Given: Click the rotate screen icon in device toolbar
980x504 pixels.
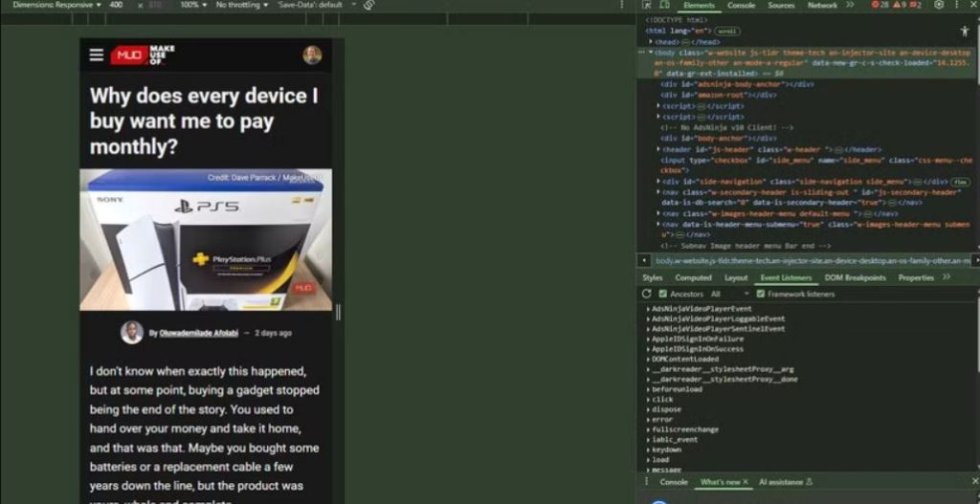Looking at the screenshot, I should click(368, 5).
